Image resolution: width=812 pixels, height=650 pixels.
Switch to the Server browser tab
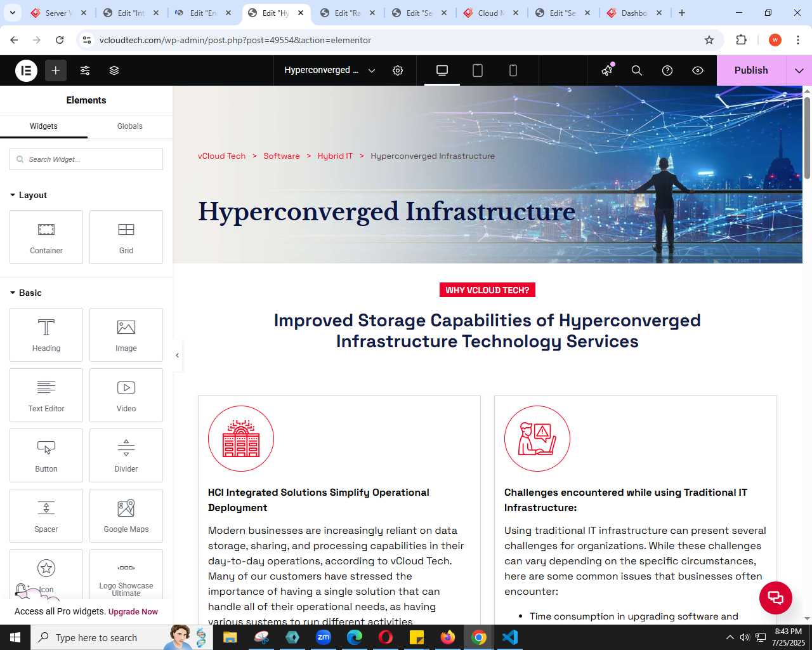tap(58, 13)
